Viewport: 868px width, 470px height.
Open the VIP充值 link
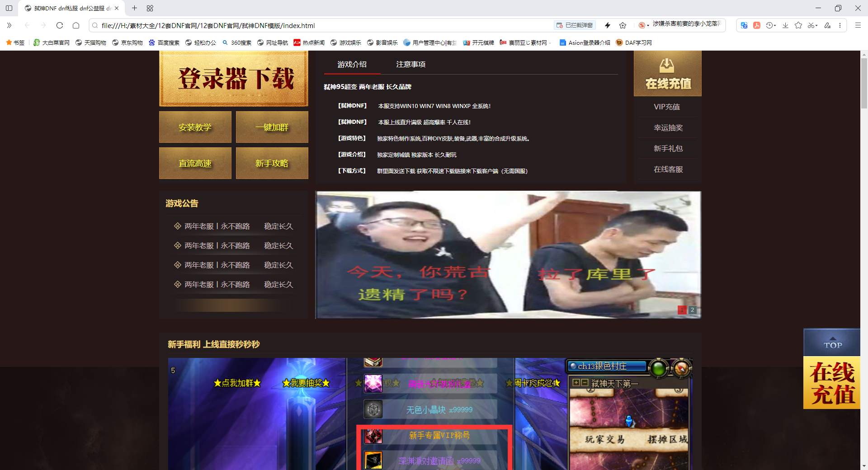[667, 107]
